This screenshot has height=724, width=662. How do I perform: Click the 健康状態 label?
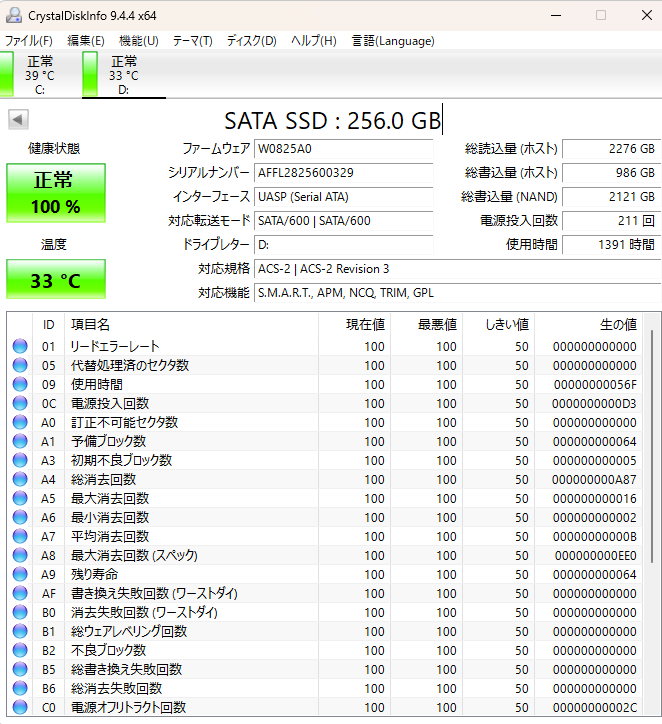point(54,148)
